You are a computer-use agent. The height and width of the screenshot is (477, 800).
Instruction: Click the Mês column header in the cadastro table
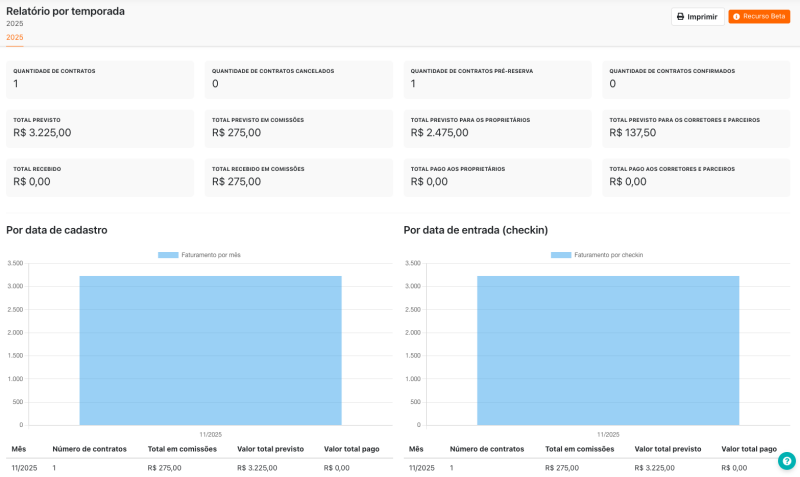19,449
